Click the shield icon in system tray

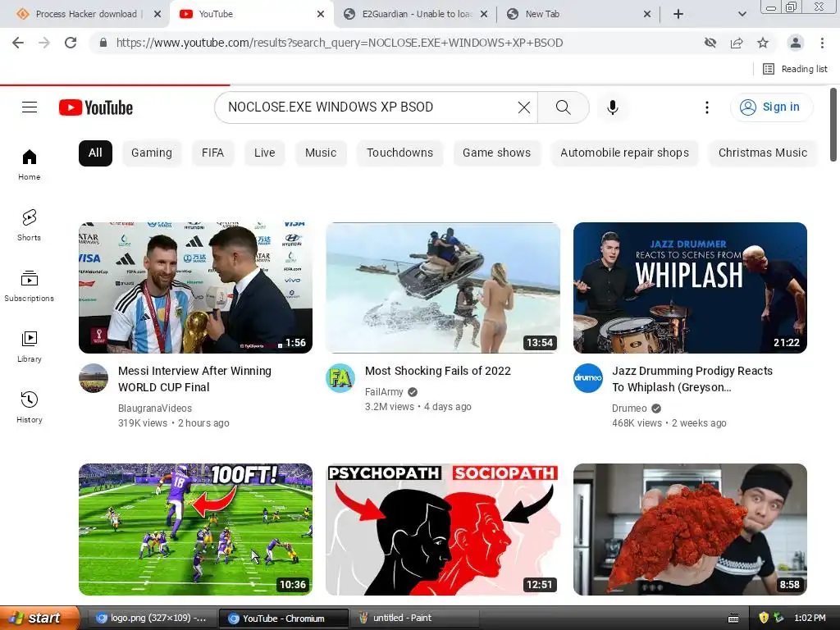pos(764,618)
